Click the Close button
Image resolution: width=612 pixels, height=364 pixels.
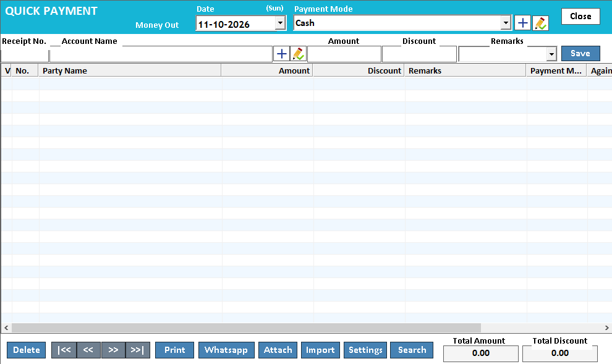[580, 17]
